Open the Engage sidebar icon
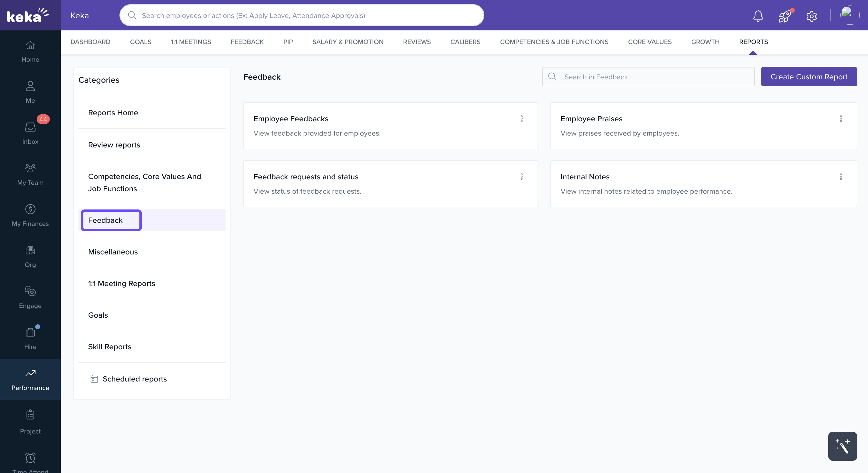 [30, 297]
